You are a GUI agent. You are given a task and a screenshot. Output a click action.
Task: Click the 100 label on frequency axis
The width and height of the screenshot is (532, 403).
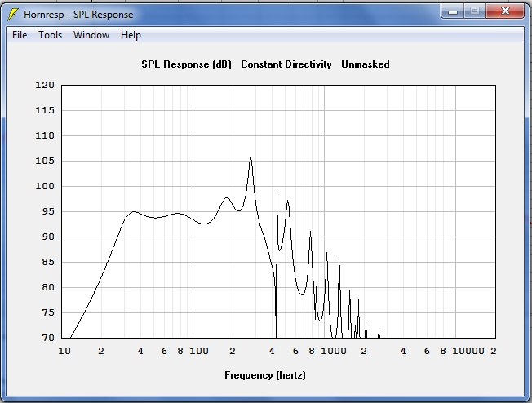[199, 351]
